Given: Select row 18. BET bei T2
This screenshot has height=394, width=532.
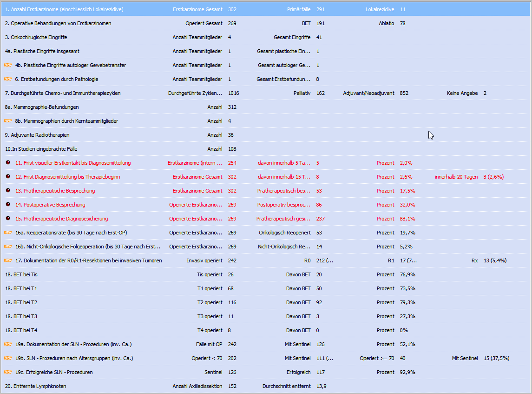Looking at the screenshot, I should [265, 302].
